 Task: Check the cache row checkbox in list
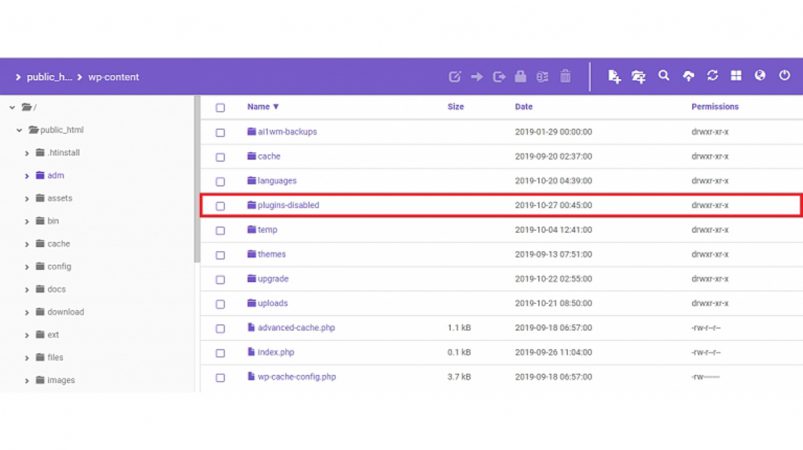click(x=220, y=157)
